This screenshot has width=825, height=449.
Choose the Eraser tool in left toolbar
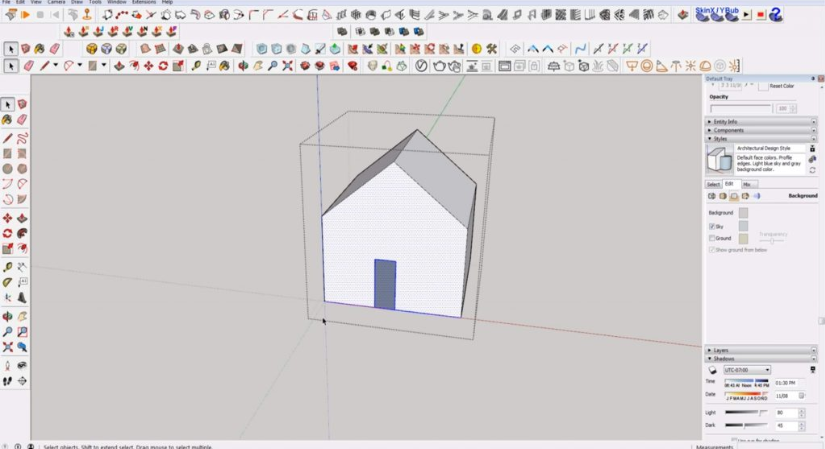click(x=22, y=120)
